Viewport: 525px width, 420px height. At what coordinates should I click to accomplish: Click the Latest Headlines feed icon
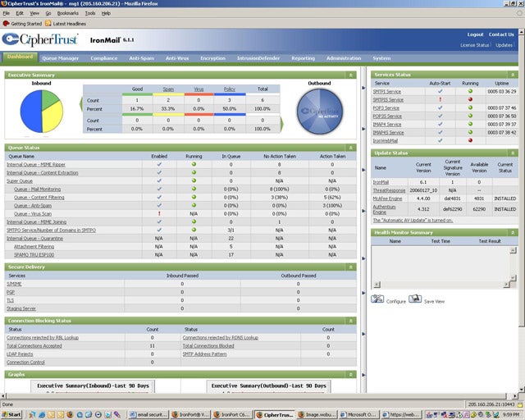tap(48, 24)
